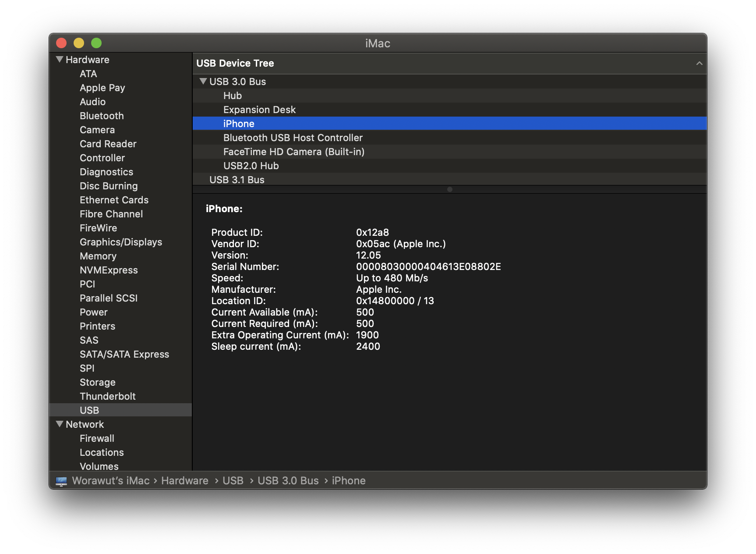The width and height of the screenshot is (756, 554).
Task: Select Power in the sidebar
Action: coord(93,312)
